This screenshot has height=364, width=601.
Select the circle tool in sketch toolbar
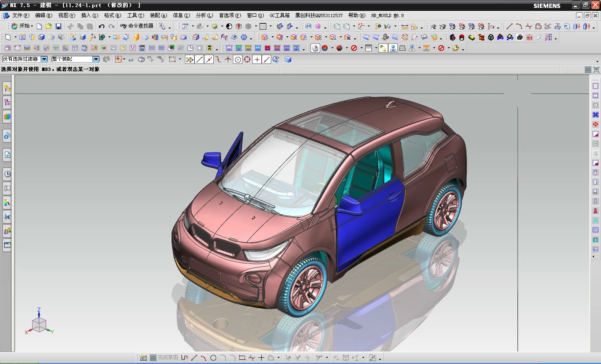tap(213, 358)
